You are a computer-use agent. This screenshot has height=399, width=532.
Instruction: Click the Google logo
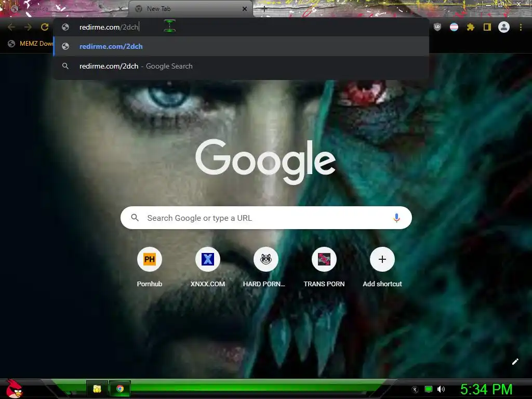(265, 161)
